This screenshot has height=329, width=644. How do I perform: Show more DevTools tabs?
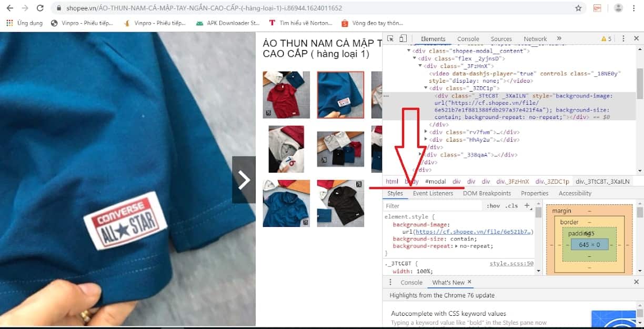559,38
